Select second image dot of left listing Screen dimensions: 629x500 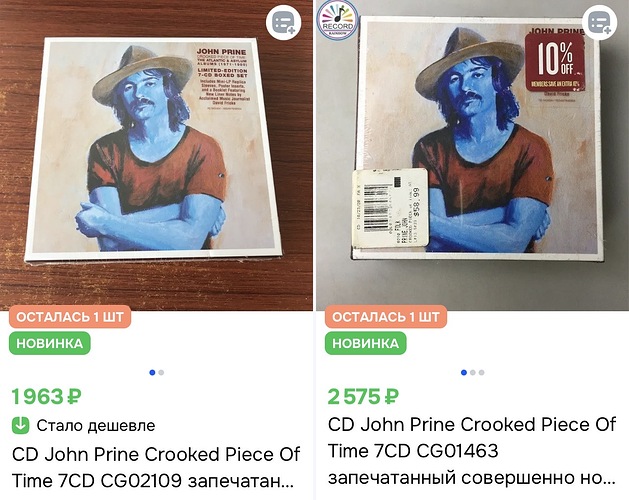161,372
